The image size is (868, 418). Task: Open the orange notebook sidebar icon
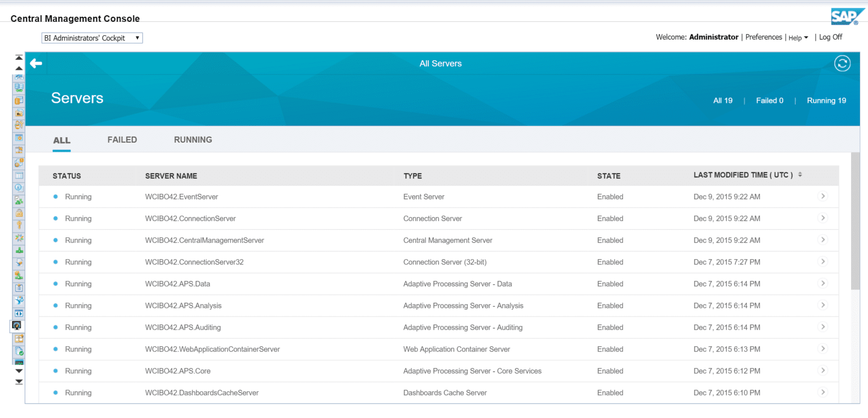coord(19,100)
